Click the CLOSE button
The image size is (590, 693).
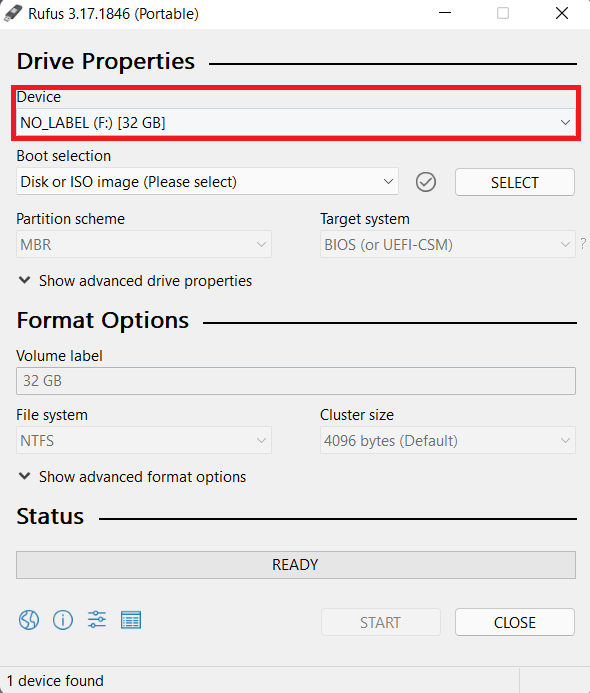515,622
